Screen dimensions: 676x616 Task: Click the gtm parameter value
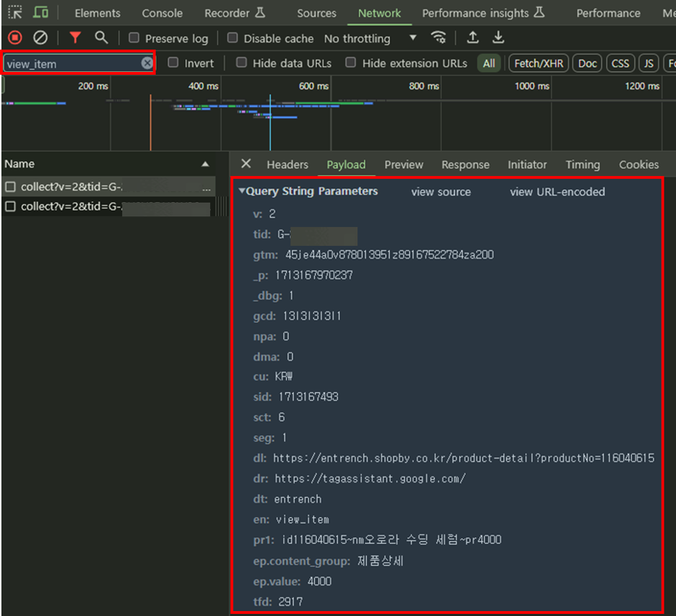389,254
